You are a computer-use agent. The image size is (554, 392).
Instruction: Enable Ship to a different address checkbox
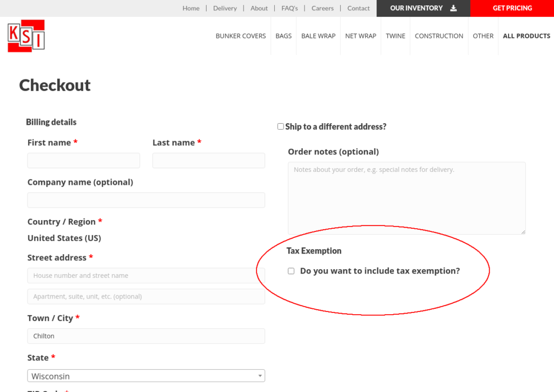pos(280,127)
